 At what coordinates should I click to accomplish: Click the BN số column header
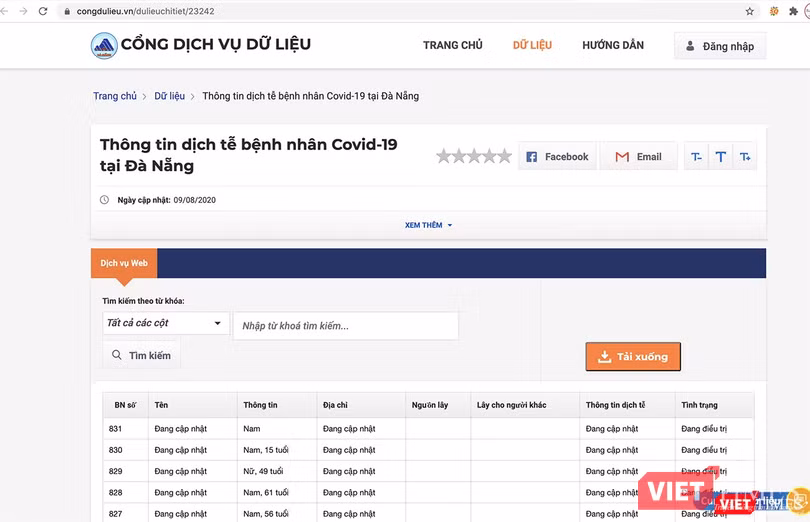point(126,405)
